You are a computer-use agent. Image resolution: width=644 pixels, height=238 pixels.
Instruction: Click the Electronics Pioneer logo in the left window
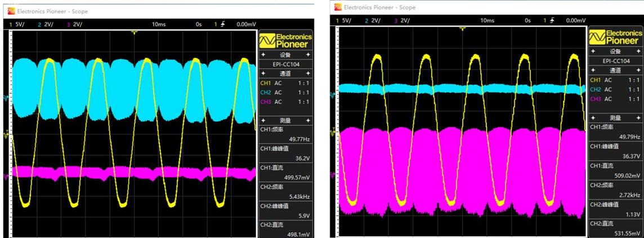point(285,40)
